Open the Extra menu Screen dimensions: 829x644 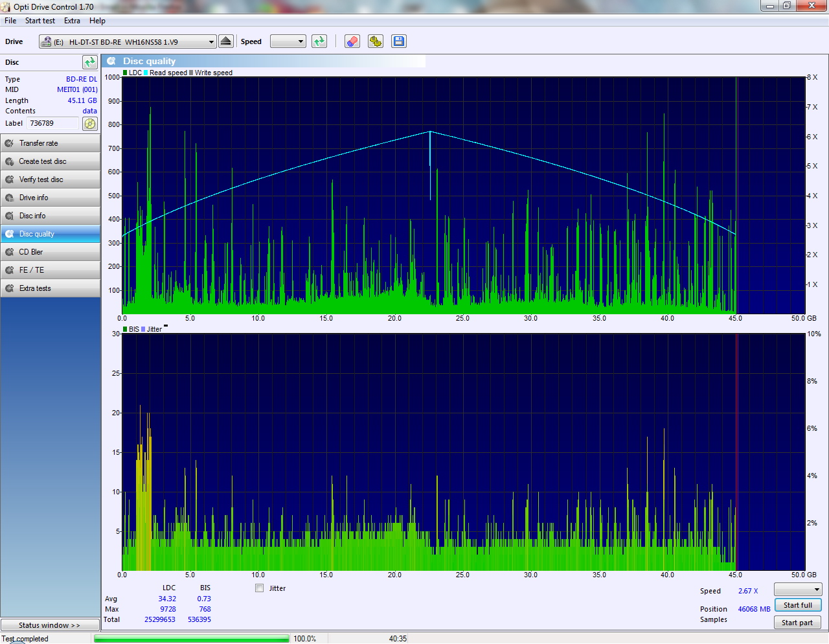[x=72, y=21]
